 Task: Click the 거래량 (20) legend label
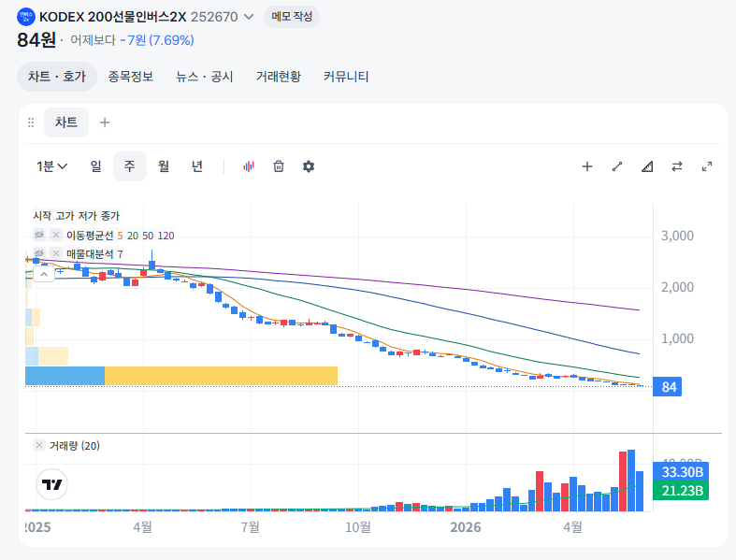pos(75,445)
